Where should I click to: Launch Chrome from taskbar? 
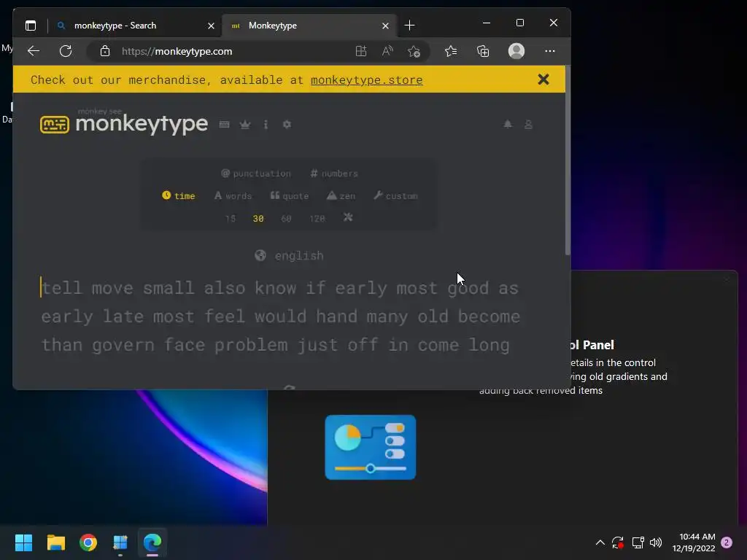click(88, 542)
